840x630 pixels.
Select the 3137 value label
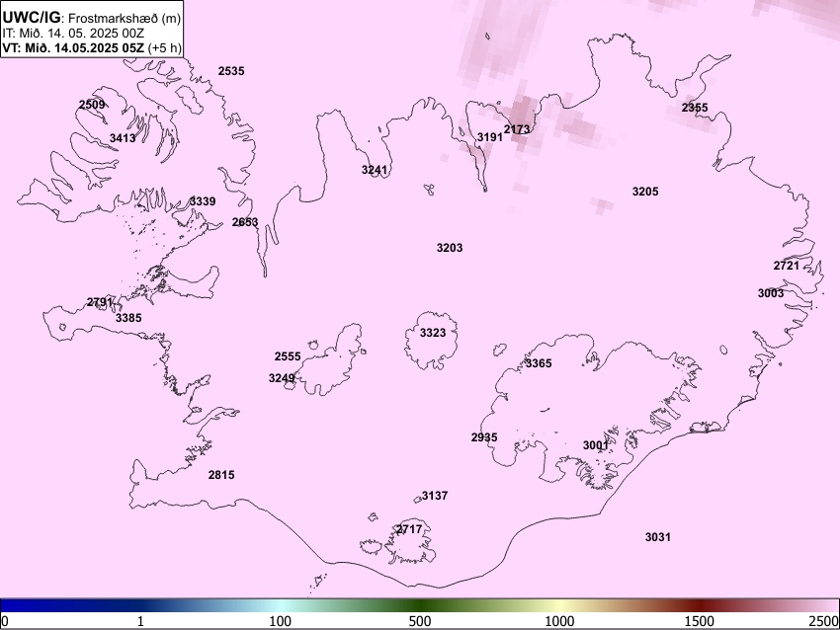click(x=435, y=496)
